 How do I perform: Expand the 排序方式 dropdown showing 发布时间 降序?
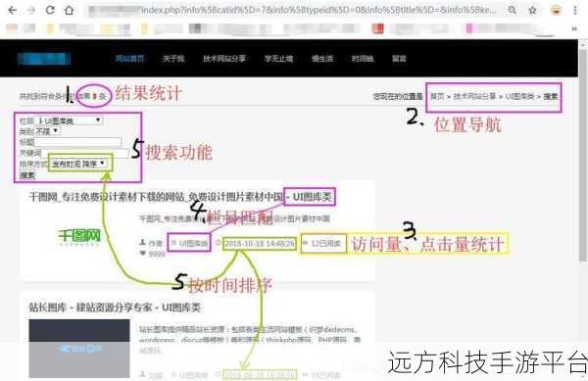tap(78, 164)
